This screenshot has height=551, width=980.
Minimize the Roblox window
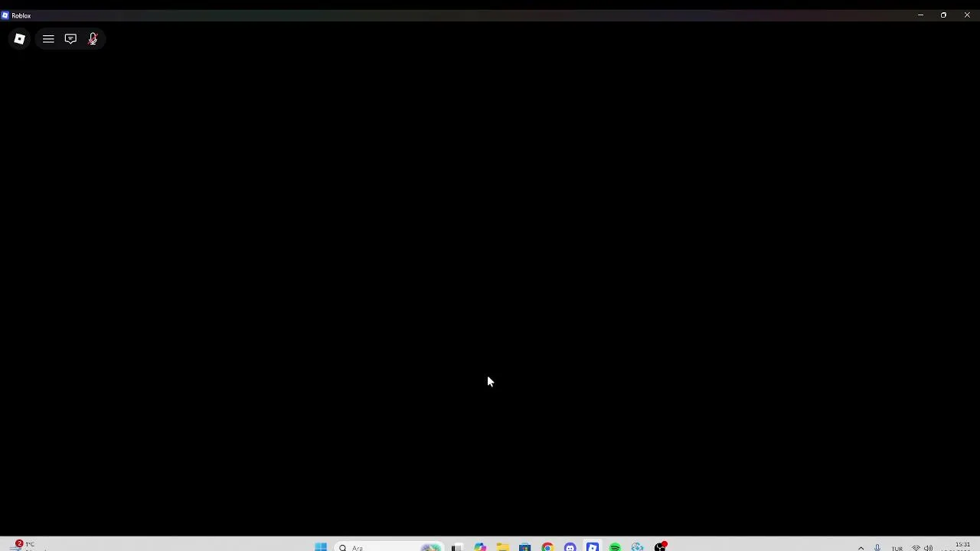click(920, 15)
